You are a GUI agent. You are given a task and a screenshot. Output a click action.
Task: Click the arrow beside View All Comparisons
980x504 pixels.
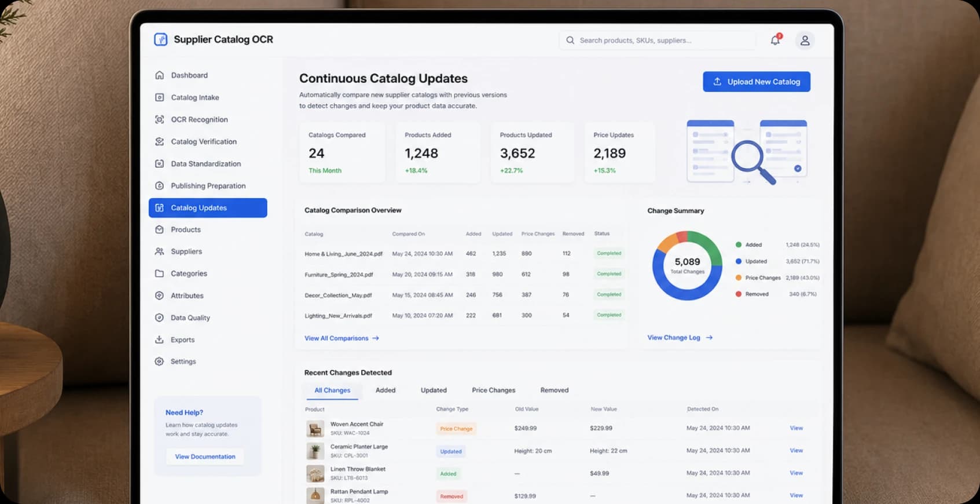pos(376,338)
